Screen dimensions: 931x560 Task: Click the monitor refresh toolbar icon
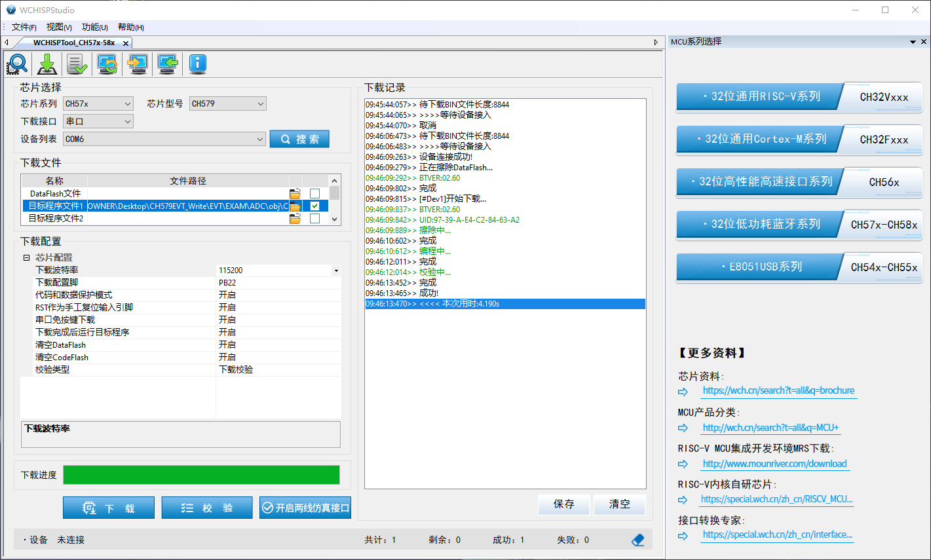pos(107,64)
